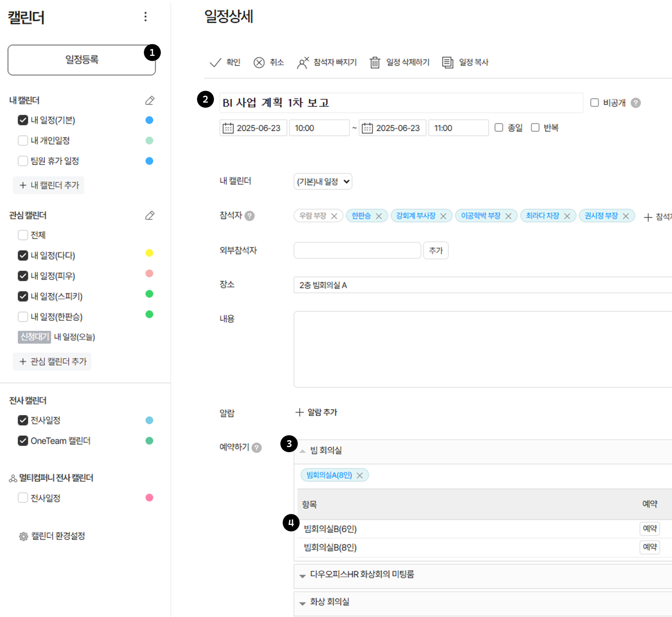The image size is (672, 617).
Task: Click the edit pencil beside 내 캘린더
Action: coord(150,100)
